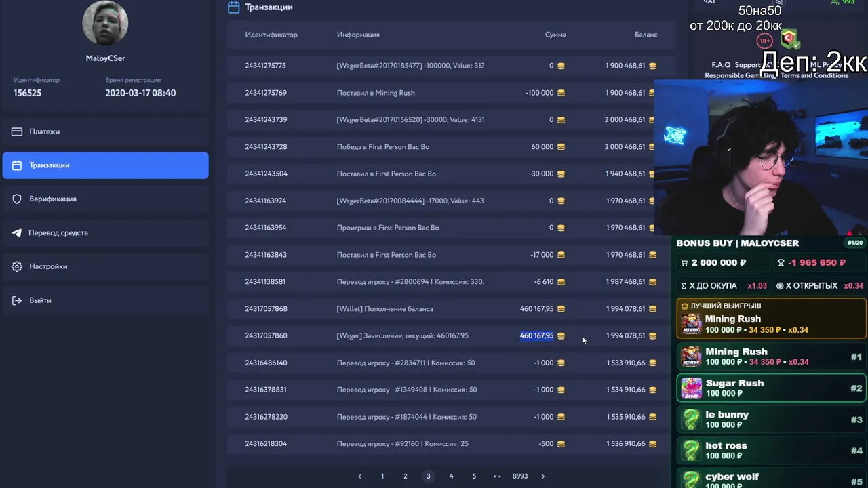Screen dimensions: 868x488
Task: Select current page 3 in pagination
Action: (428, 476)
